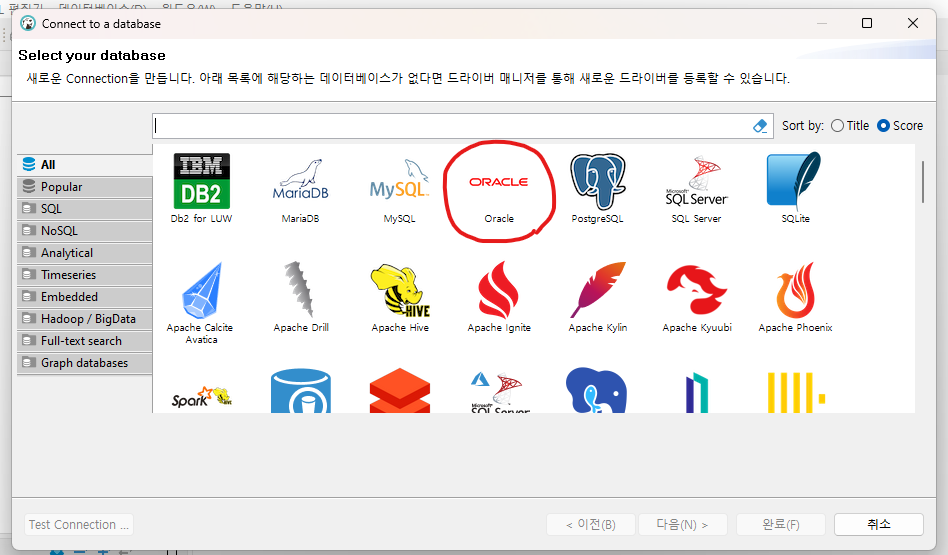Click the 완료(F) finish button

coord(781,525)
